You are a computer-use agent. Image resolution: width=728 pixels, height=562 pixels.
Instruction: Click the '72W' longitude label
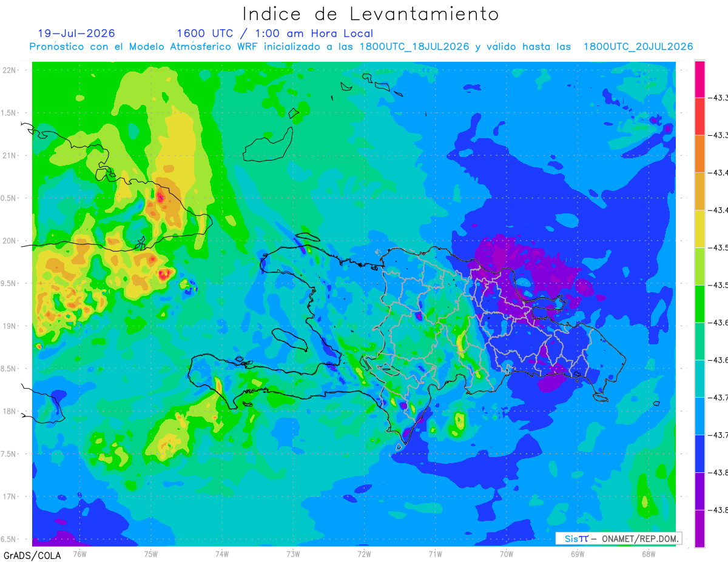click(364, 553)
